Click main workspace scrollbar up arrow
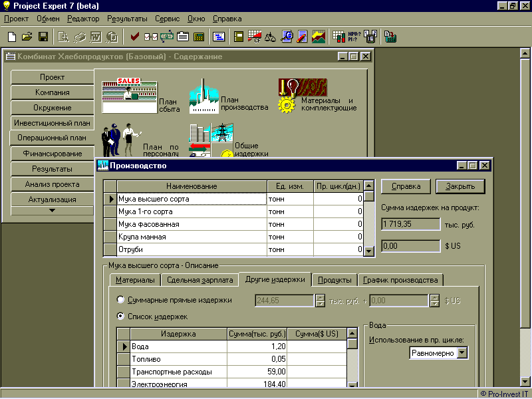This screenshot has height=399, width=532. point(525,54)
